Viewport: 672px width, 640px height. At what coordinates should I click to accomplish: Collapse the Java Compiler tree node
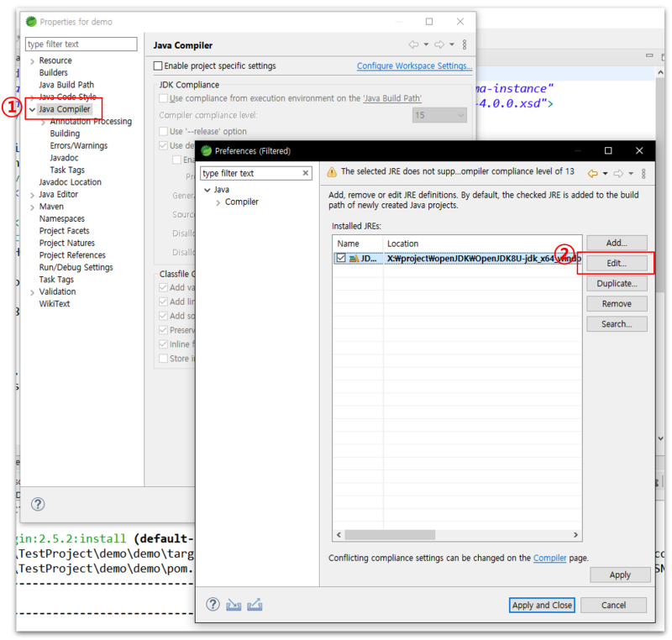[x=32, y=110]
